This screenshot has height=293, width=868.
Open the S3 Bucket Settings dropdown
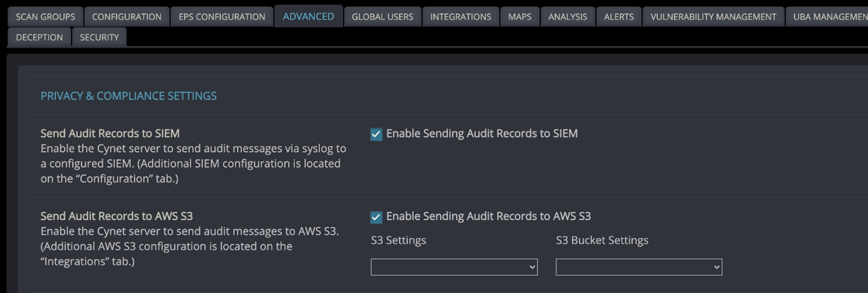tap(639, 267)
